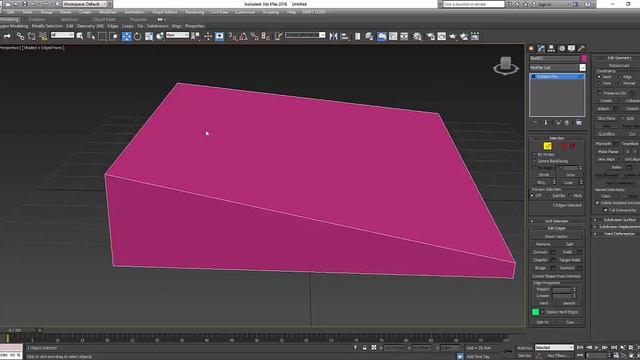The image size is (640, 360).
Task: Click the green Display Hard Edges swatch
Action: [x=536, y=312]
